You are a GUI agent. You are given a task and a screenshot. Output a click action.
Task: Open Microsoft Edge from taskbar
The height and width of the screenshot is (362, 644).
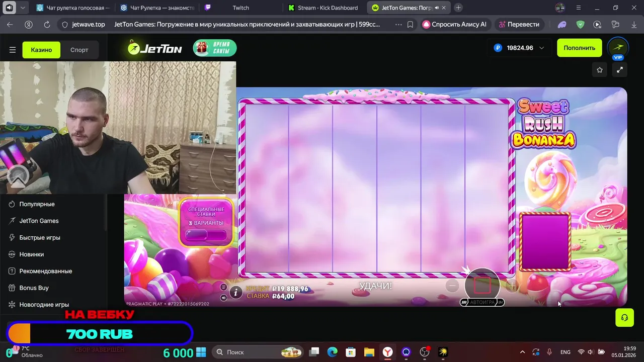click(333, 352)
